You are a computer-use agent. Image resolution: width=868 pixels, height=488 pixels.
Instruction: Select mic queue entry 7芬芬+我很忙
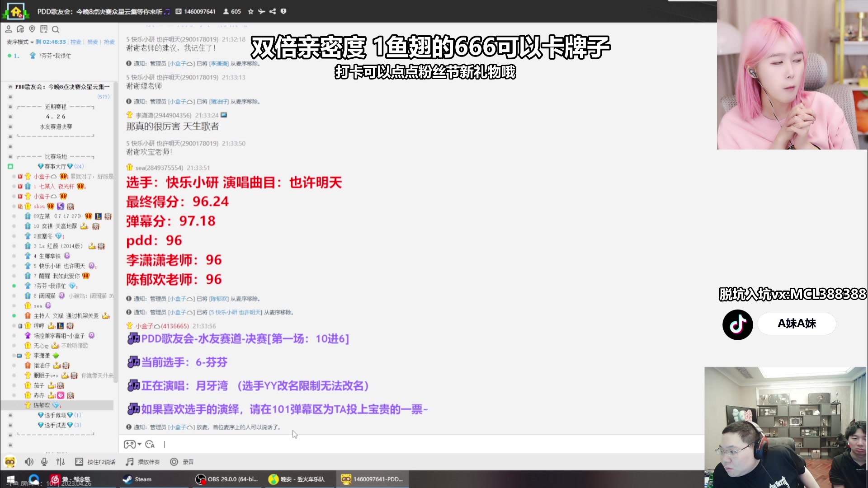point(54,56)
